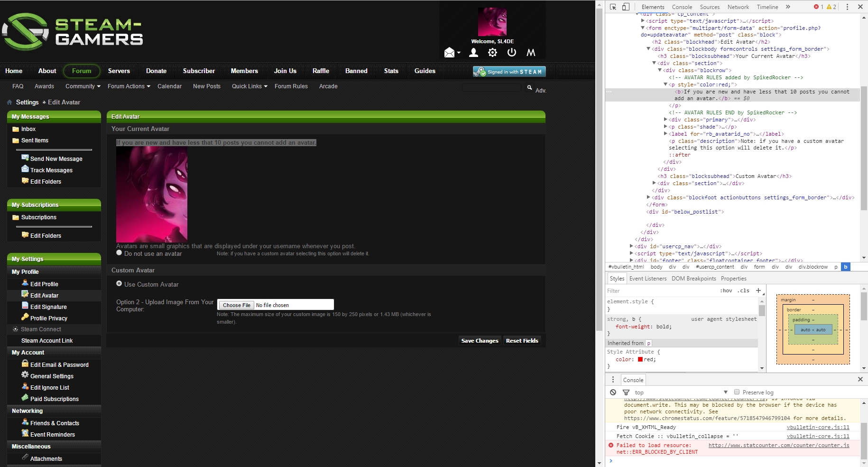Image resolution: width=868 pixels, height=467 pixels.
Task: Expand the div id="usercp_nav" node
Action: tap(631, 246)
